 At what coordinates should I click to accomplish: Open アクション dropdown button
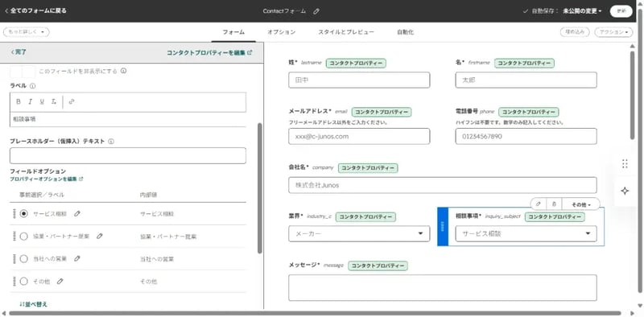(613, 32)
